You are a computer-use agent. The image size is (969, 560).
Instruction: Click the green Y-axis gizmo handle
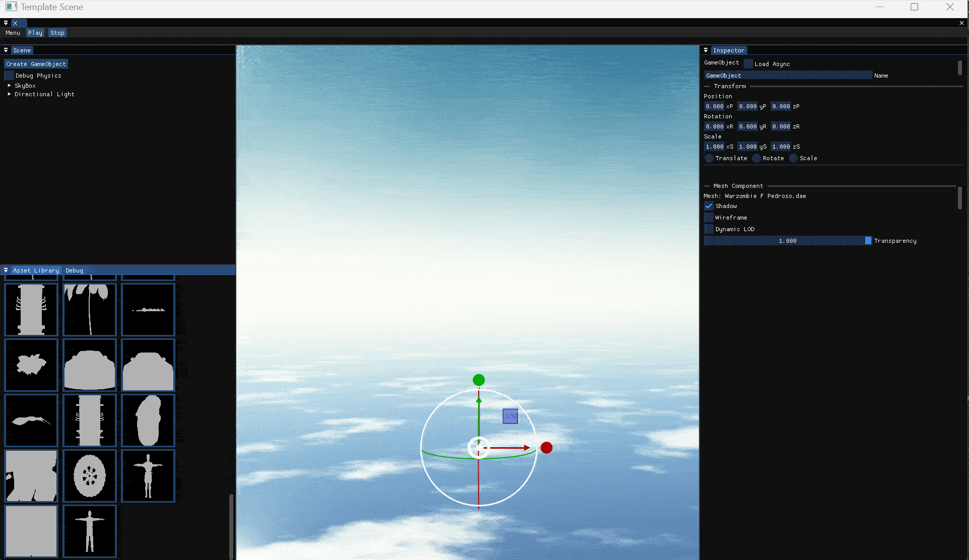pyautogui.click(x=479, y=380)
